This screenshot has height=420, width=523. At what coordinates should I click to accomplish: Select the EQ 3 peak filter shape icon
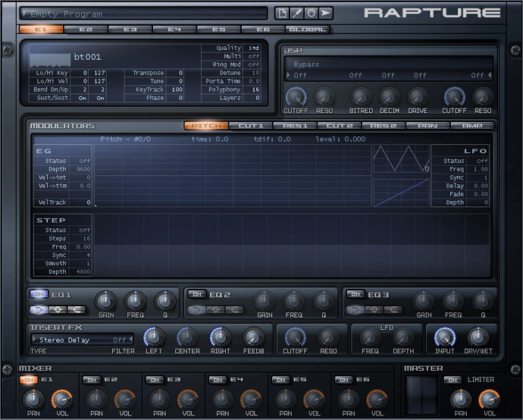pos(374,310)
